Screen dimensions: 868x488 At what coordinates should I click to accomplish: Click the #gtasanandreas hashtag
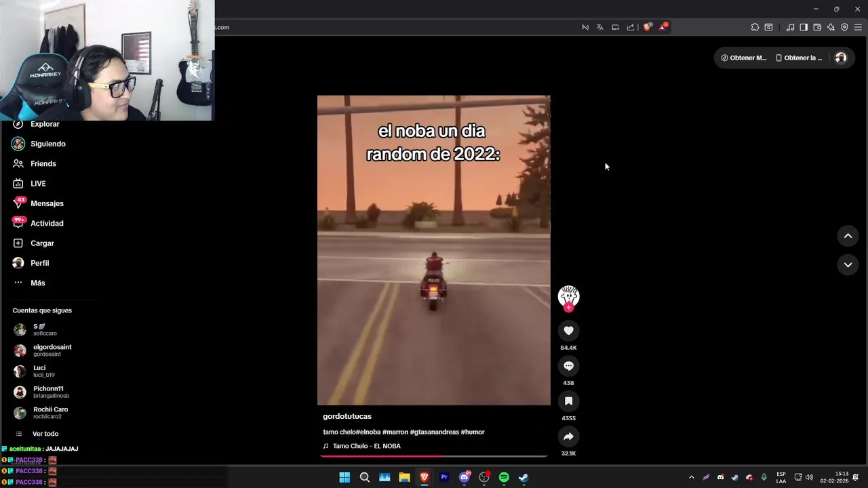coord(434,432)
